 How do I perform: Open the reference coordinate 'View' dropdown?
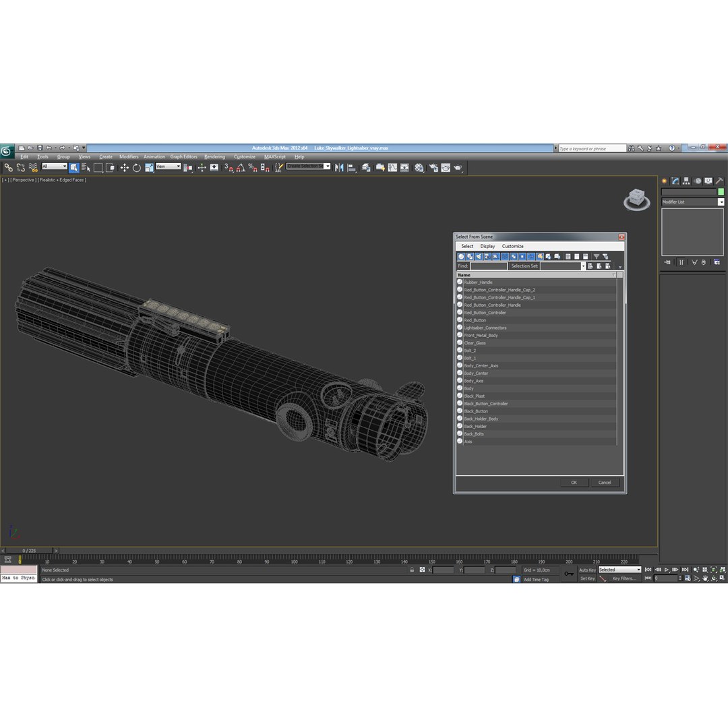coord(168,166)
